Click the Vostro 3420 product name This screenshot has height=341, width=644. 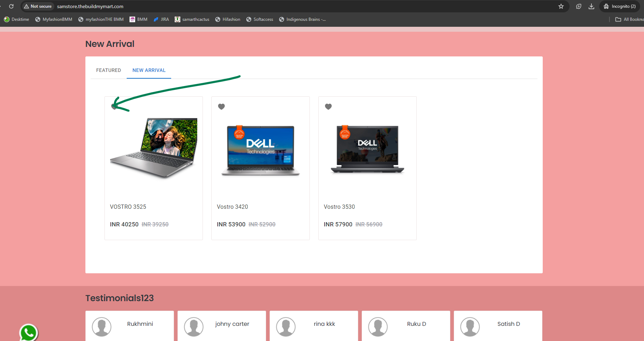(x=233, y=207)
